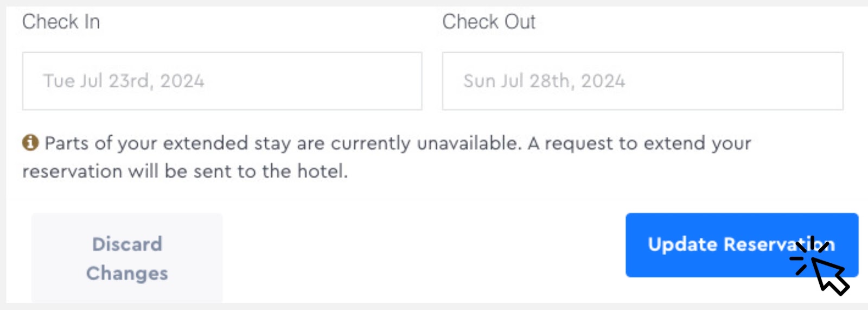Click the extended stay unavailable message
Viewport: 868px width, 310px height.
pos(282,143)
